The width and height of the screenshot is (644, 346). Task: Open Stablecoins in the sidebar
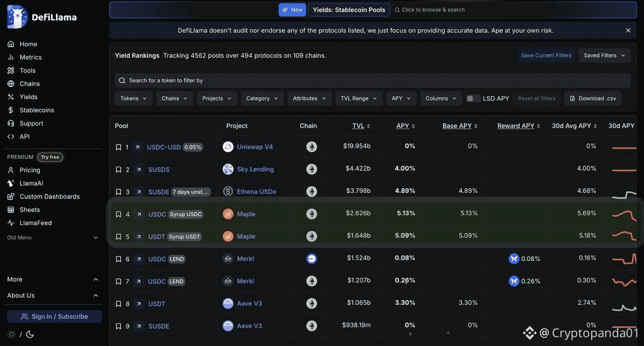point(37,110)
